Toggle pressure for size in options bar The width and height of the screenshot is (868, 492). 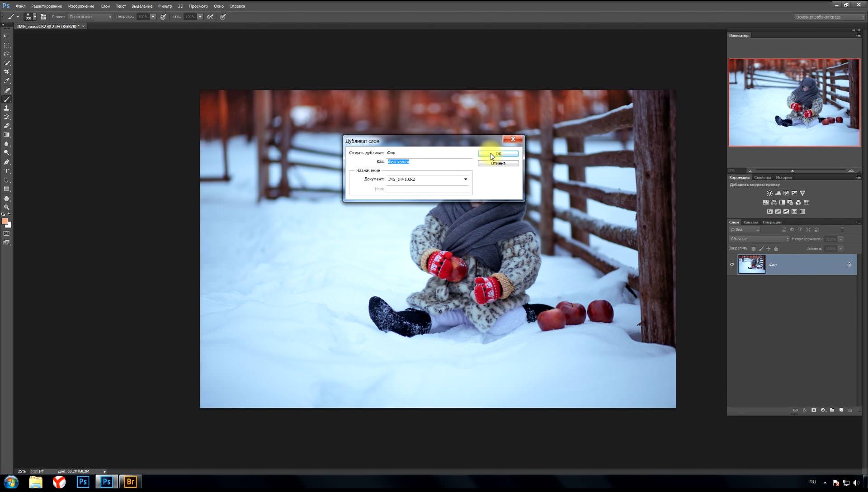tap(223, 17)
